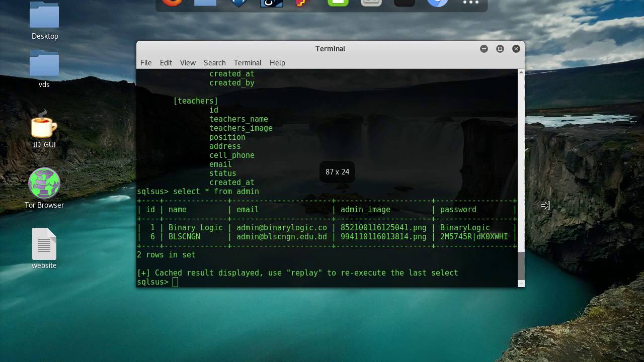Open the website file on the desktop
The image size is (644, 362).
(x=44, y=247)
